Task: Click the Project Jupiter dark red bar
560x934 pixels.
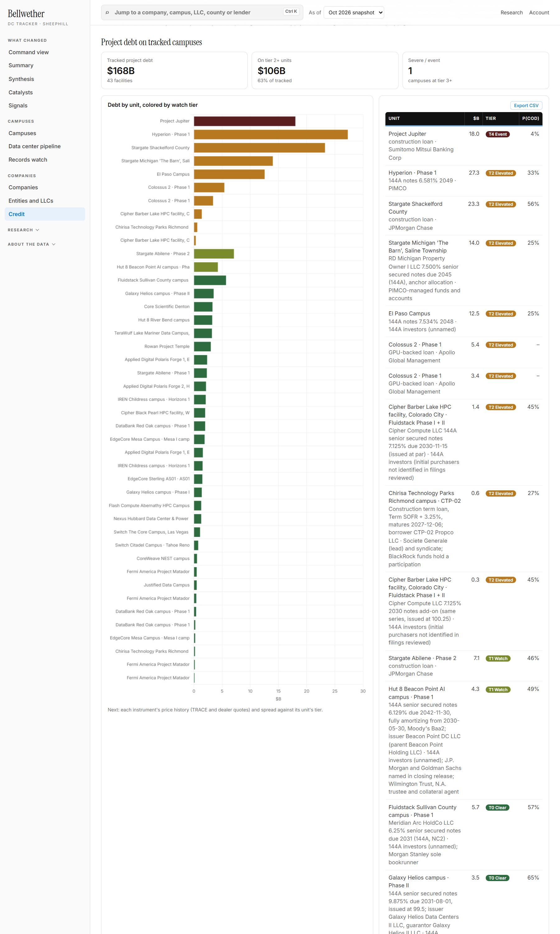Action: point(245,121)
